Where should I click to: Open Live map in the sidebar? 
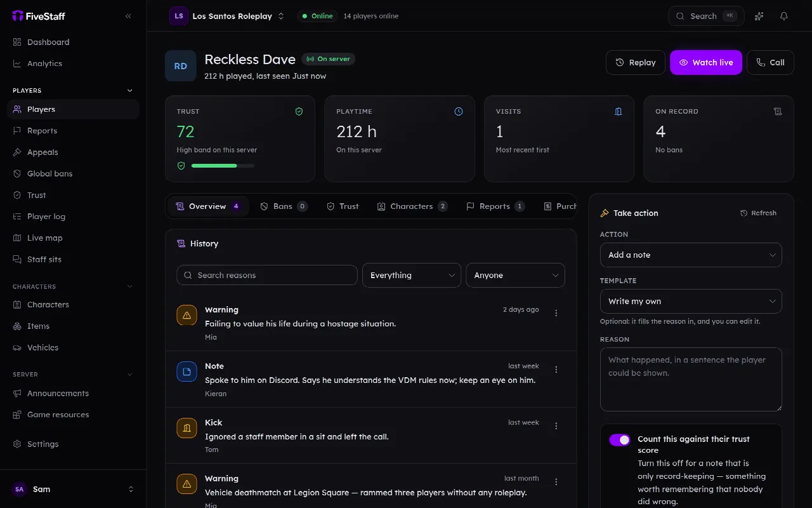[x=73, y=238]
